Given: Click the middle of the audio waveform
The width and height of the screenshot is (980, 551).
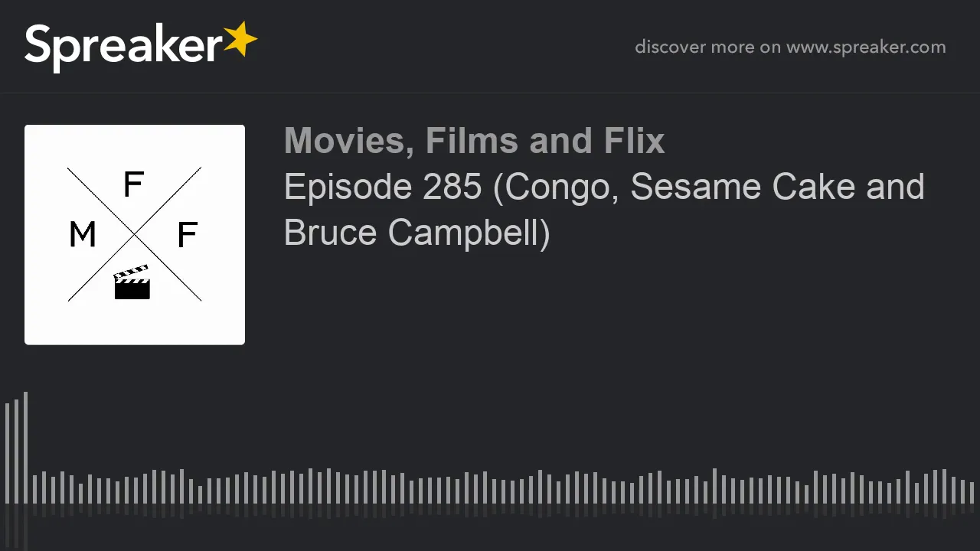Looking at the screenshot, I should (490, 487).
